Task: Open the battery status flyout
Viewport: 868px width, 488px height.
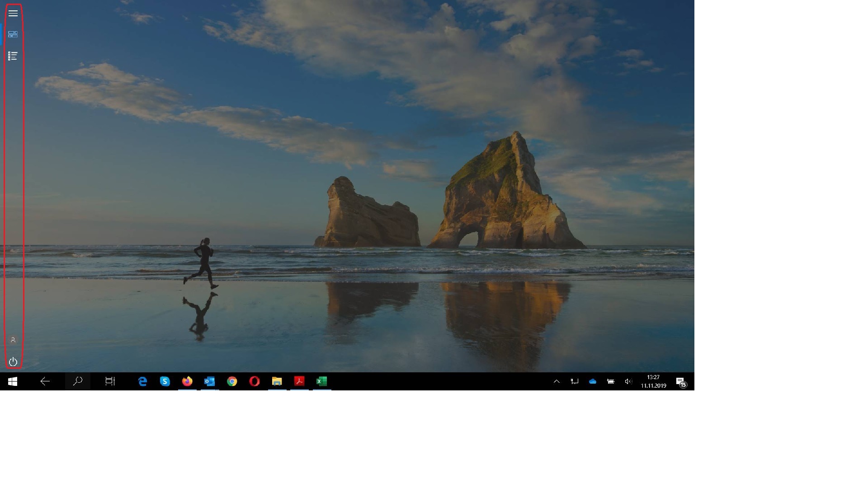Action: [610, 381]
